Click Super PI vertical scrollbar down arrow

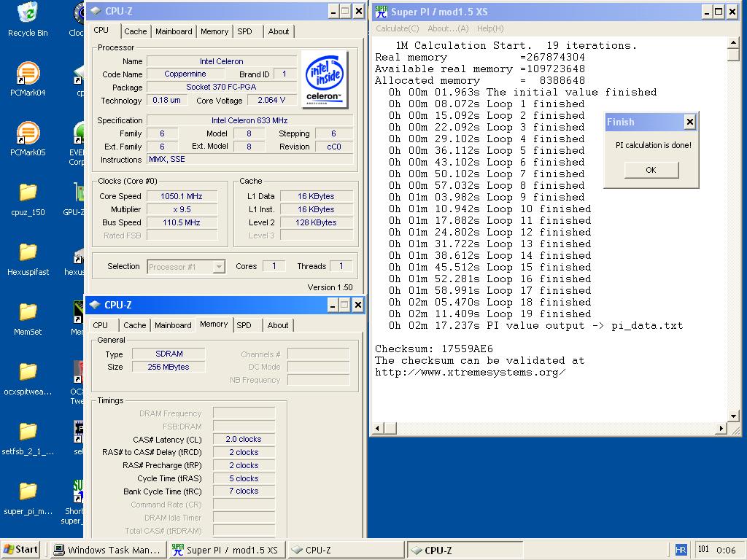coord(734,416)
